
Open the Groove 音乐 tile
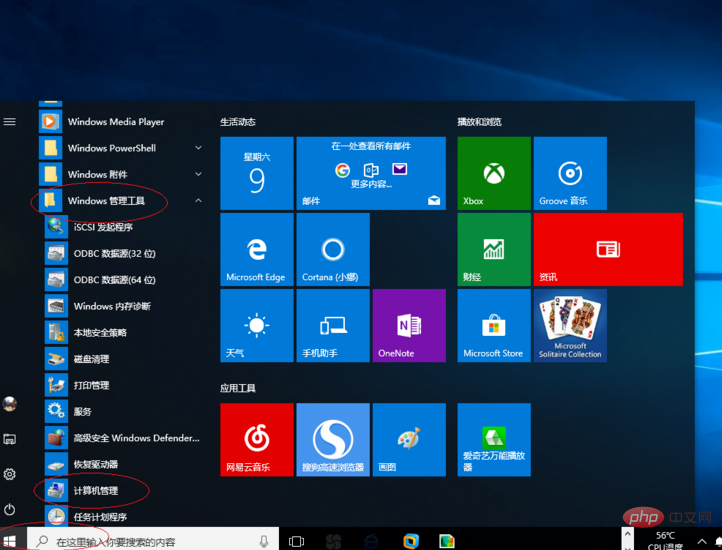[x=570, y=173]
